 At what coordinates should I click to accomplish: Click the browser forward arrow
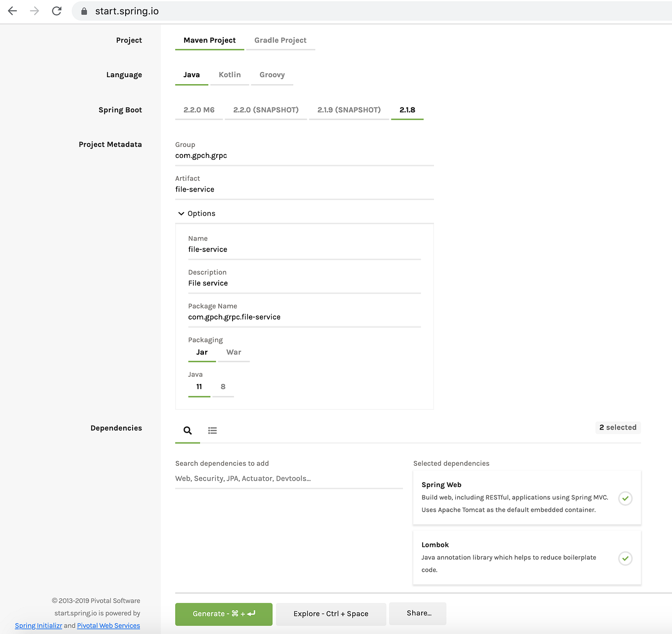click(34, 11)
